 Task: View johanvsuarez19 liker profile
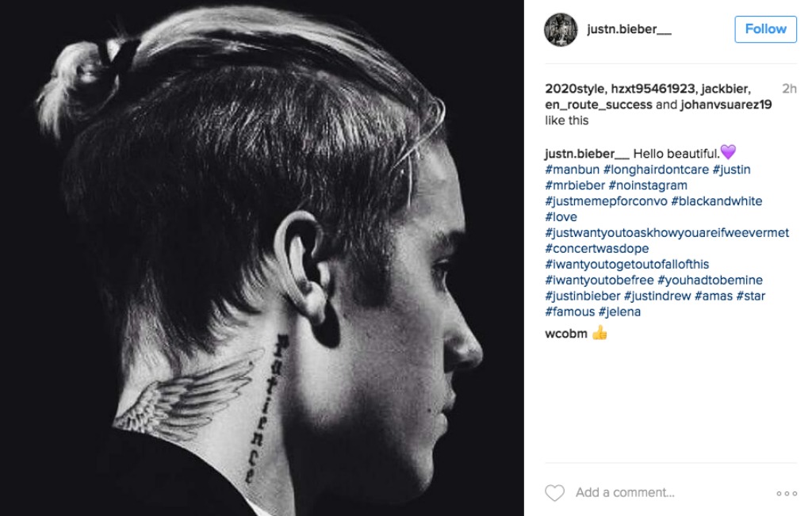pos(726,105)
